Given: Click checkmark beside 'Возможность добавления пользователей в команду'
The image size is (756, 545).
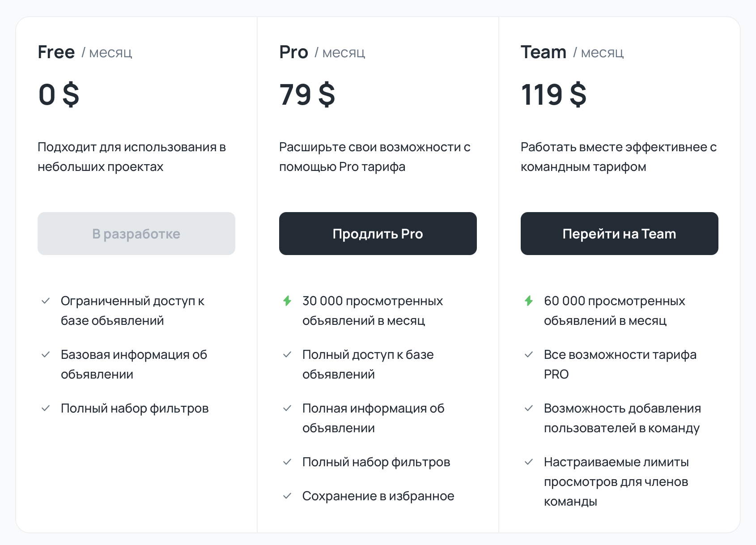Looking at the screenshot, I should click(x=529, y=409).
